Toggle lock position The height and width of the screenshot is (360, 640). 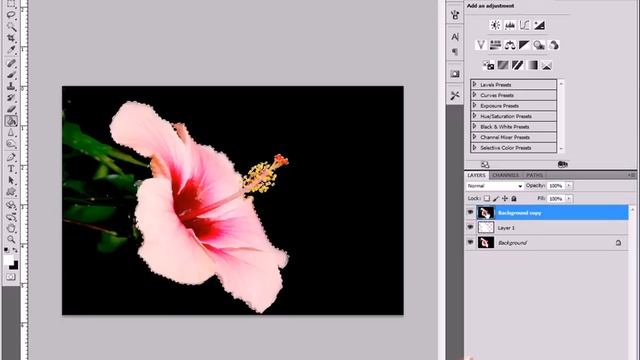tap(505, 198)
